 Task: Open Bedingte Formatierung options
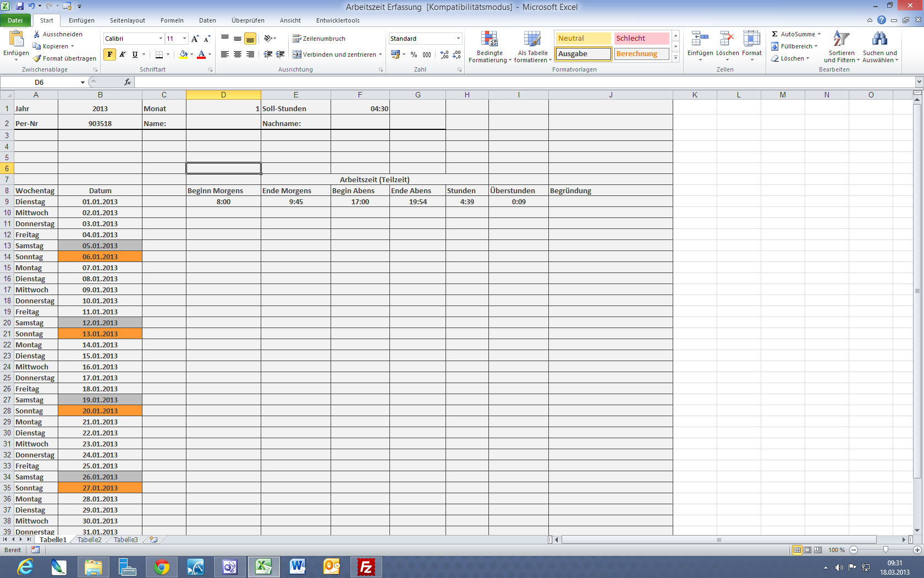pos(488,47)
